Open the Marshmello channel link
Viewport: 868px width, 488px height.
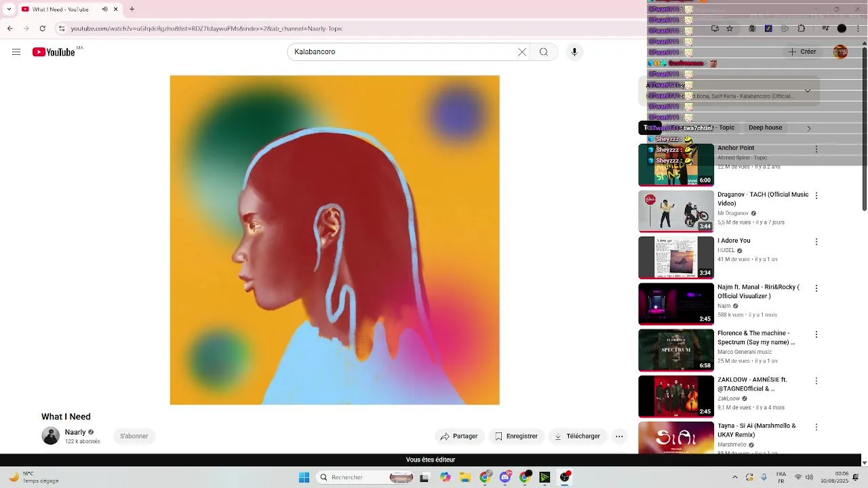click(733, 445)
